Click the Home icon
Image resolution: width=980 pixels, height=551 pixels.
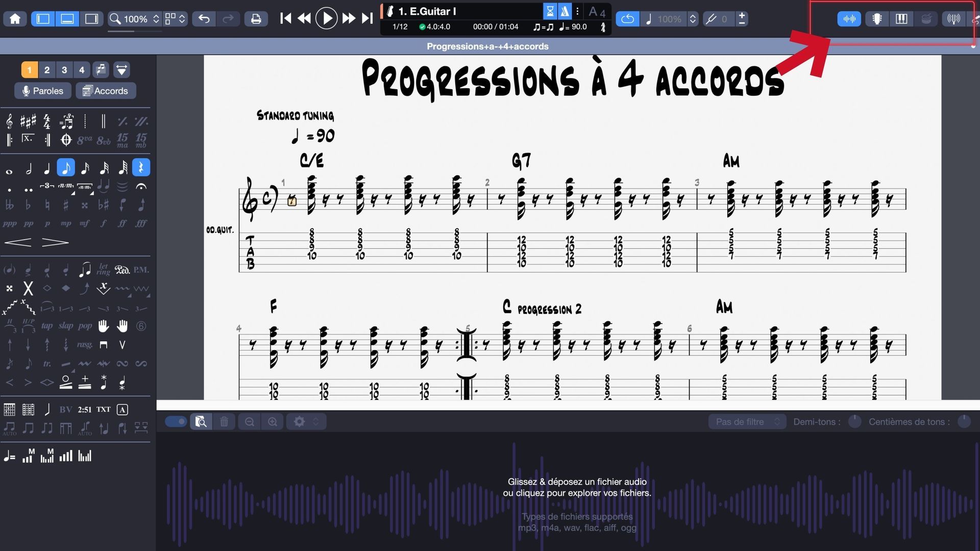(15, 19)
